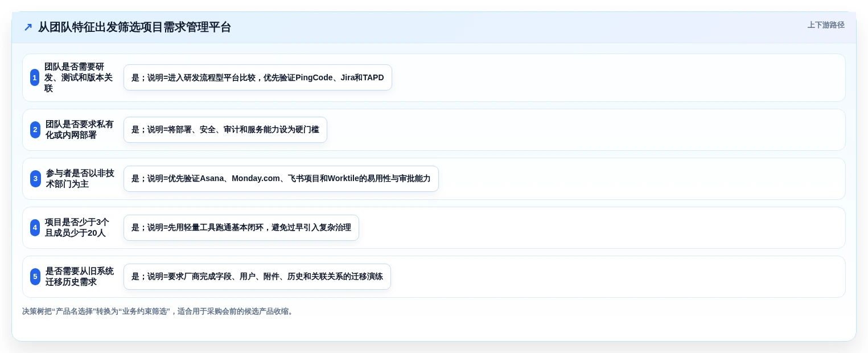Select question 参与者是否以非技术部门为主
The width and height of the screenshot is (868, 353).
point(80,179)
